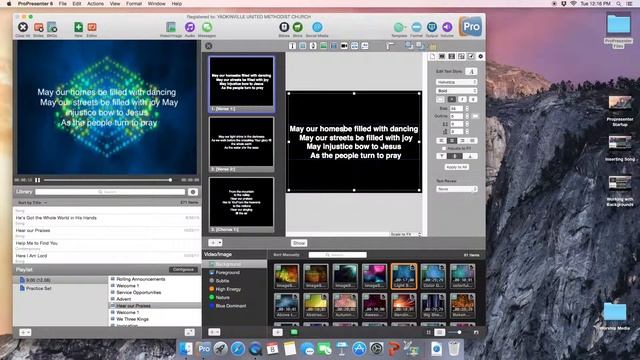
Task: Click the Library search field
Action: pyautogui.click(x=110, y=192)
